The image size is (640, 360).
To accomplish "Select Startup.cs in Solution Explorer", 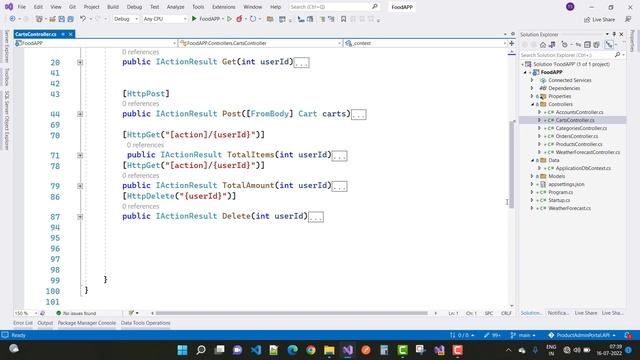I will click(559, 200).
